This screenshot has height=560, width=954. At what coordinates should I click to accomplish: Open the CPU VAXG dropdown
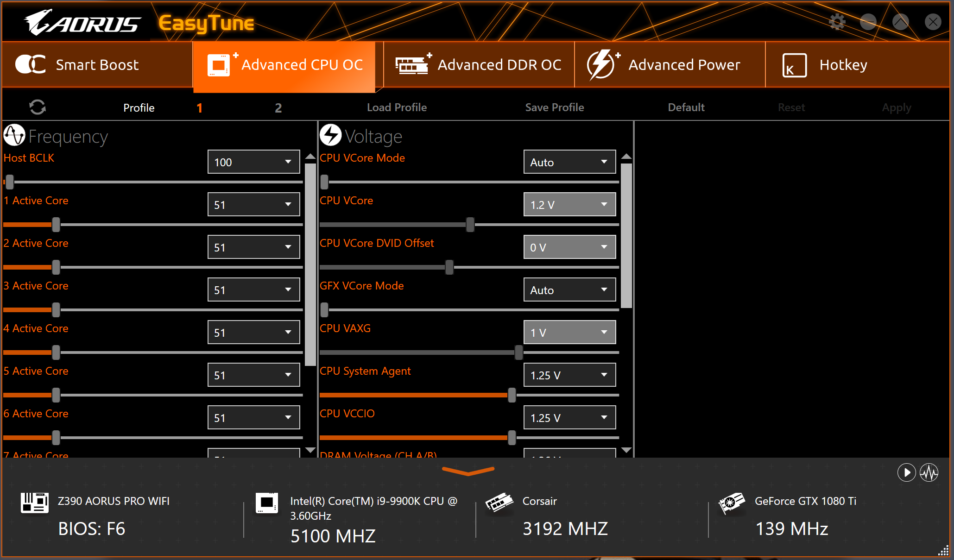(570, 332)
